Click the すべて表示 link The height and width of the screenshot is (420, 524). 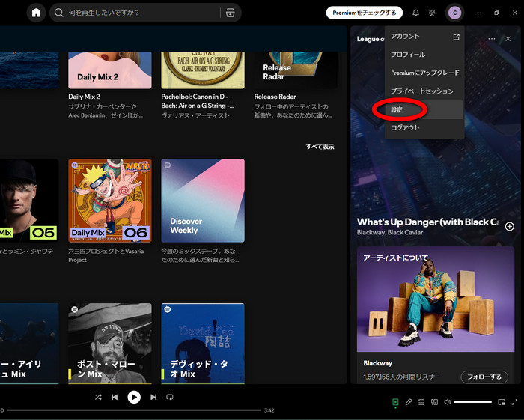320,146
